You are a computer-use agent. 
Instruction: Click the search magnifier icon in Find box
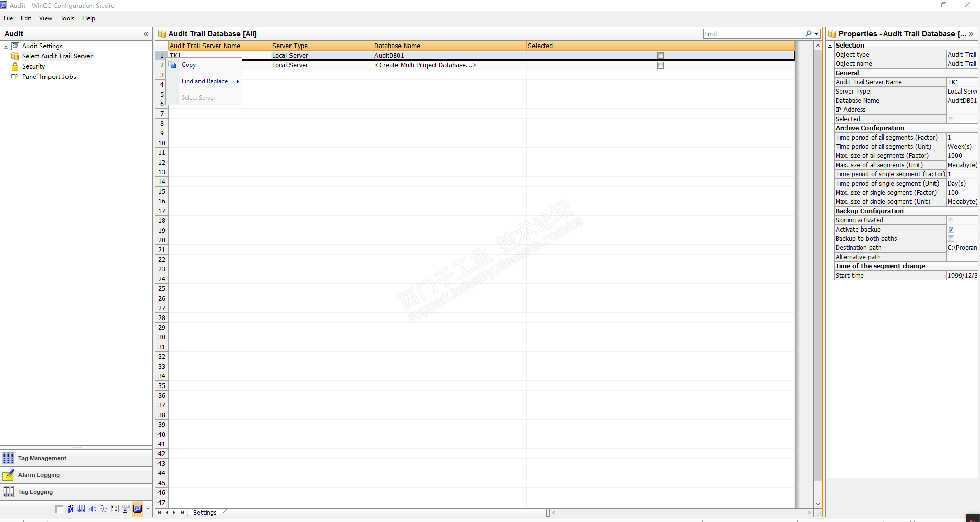pyautogui.click(x=808, y=34)
